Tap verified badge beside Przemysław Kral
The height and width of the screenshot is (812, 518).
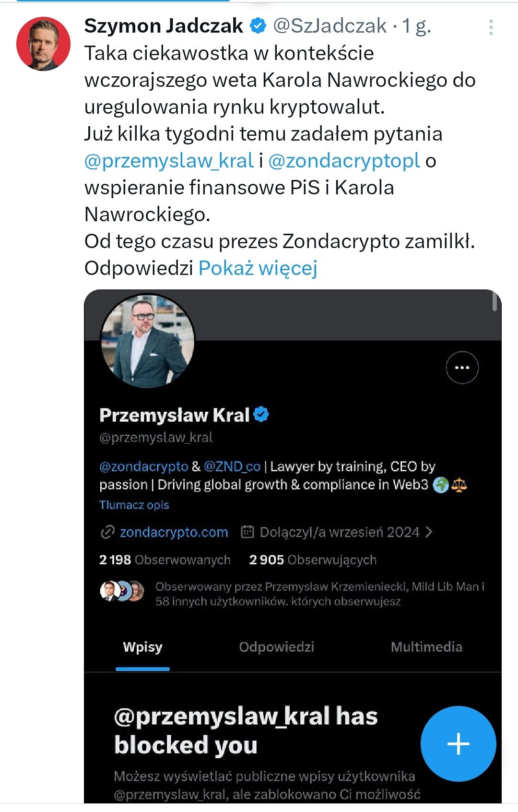(x=261, y=415)
